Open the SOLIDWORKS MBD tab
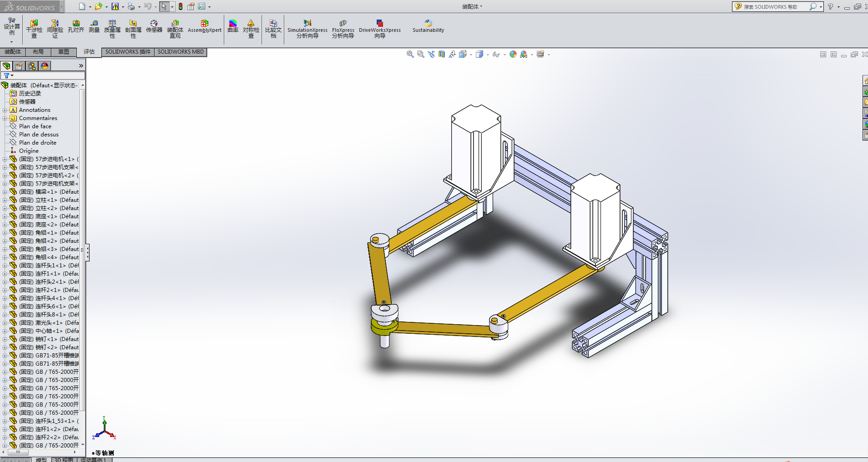Image resolution: width=868 pixels, height=462 pixels. (181, 52)
